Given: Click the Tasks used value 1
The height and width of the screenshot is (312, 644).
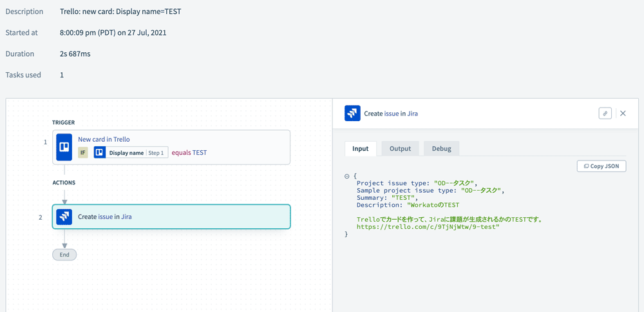Looking at the screenshot, I should (62, 75).
